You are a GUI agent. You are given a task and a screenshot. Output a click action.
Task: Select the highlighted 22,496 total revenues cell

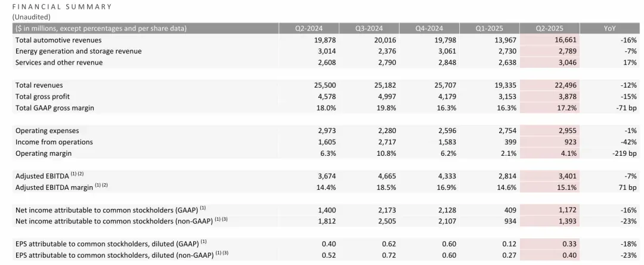click(x=550, y=85)
